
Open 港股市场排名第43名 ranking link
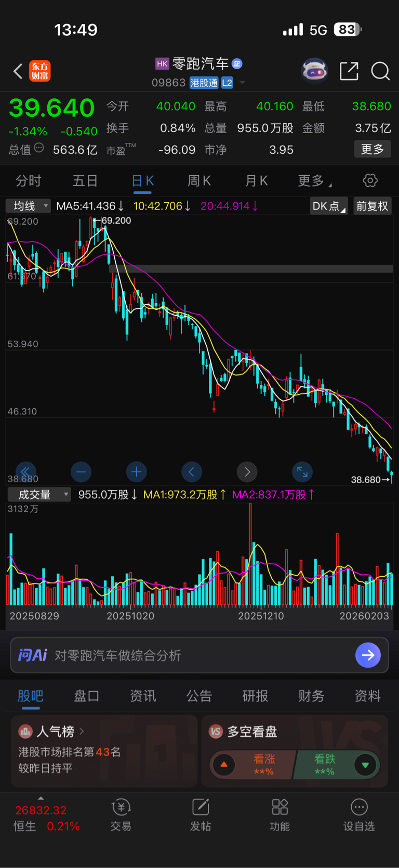pyautogui.click(x=70, y=752)
